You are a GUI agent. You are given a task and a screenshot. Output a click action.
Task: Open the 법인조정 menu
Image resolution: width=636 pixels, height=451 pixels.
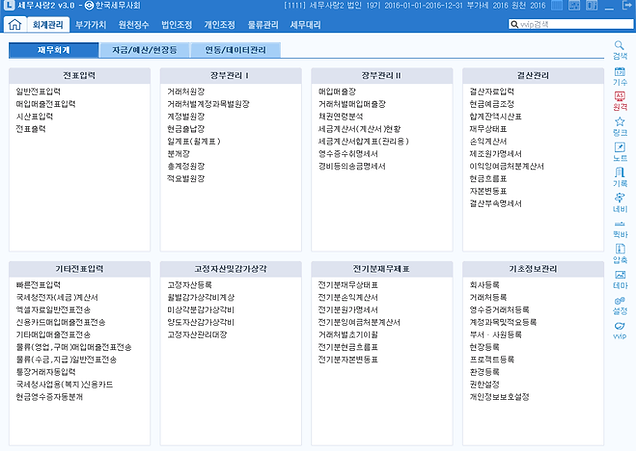(x=176, y=25)
